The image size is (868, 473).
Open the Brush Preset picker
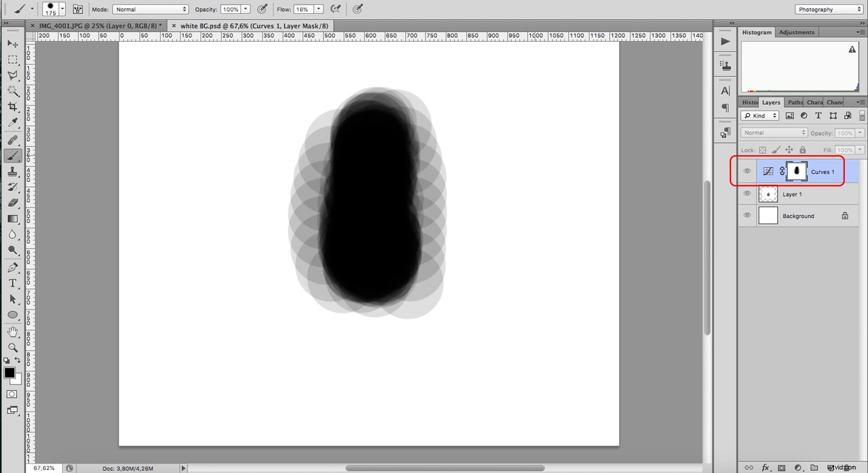point(53,9)
